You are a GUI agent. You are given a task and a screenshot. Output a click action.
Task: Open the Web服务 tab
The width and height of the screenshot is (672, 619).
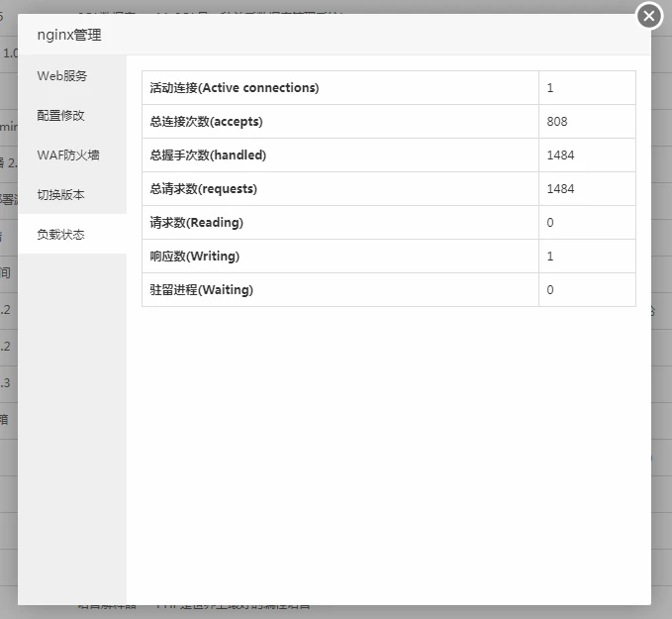(72, 75)
